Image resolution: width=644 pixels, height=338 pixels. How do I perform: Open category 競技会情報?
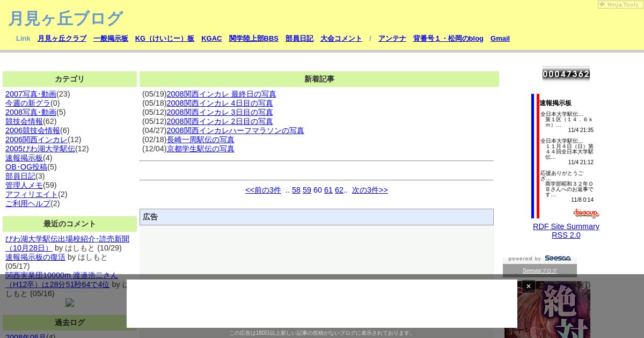(24, 121)
